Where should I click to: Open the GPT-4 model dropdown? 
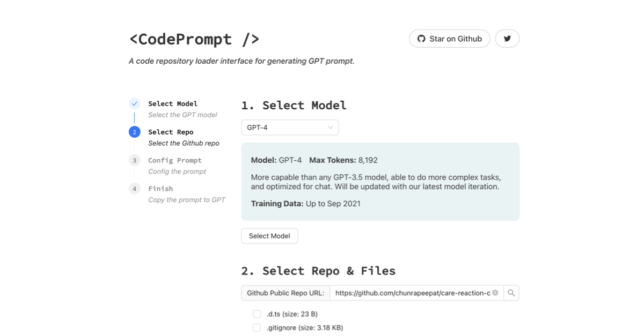(290, 128)
